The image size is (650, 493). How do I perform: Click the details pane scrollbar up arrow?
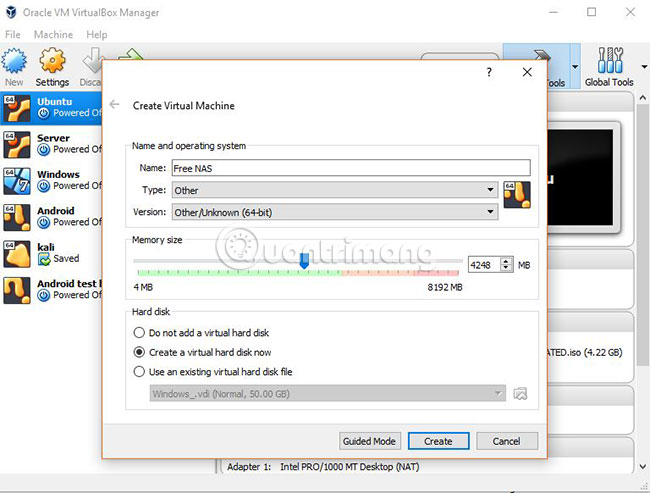[x=643, y=98]
